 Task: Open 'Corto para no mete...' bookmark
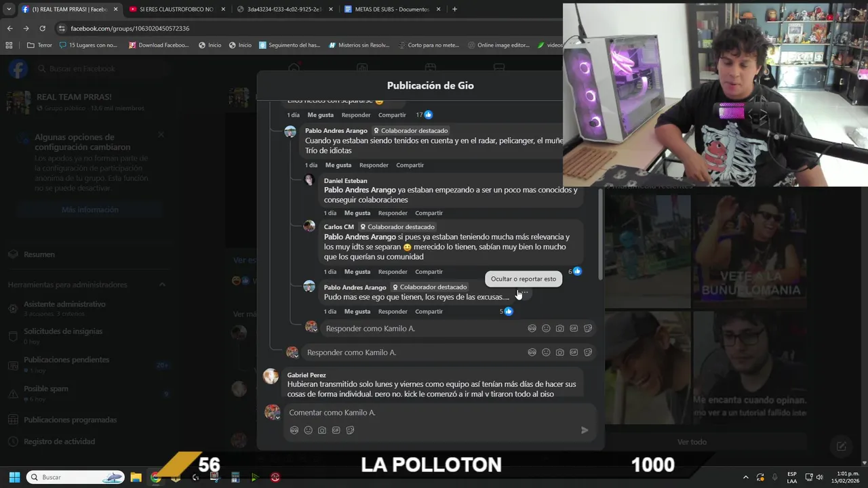pyautogui.click(x=428, y=45)
